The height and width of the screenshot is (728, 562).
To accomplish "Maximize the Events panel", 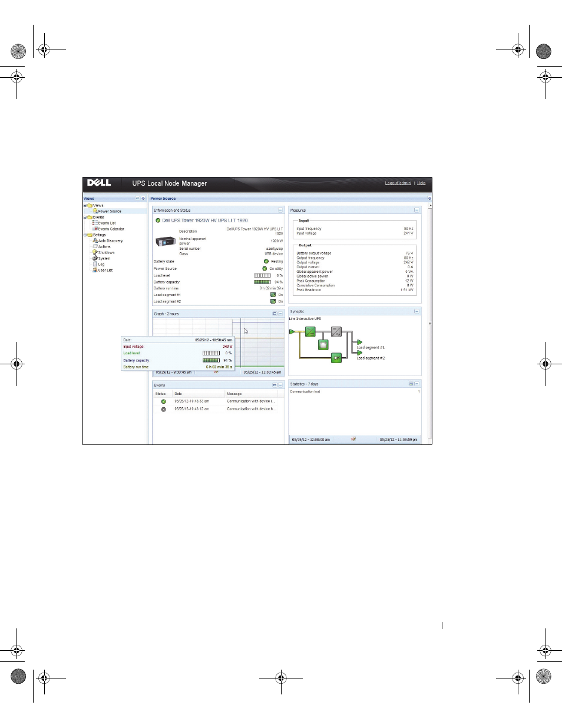I will [275, 385].
